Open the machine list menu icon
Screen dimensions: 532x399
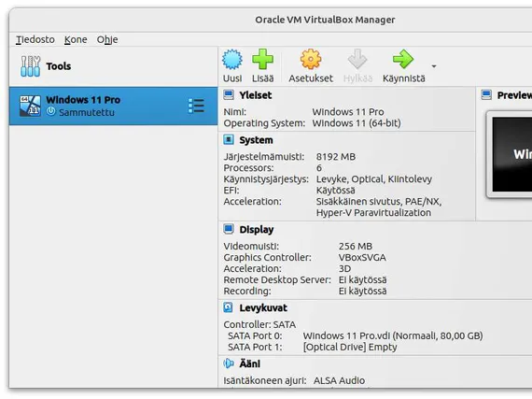pos(196,106)
